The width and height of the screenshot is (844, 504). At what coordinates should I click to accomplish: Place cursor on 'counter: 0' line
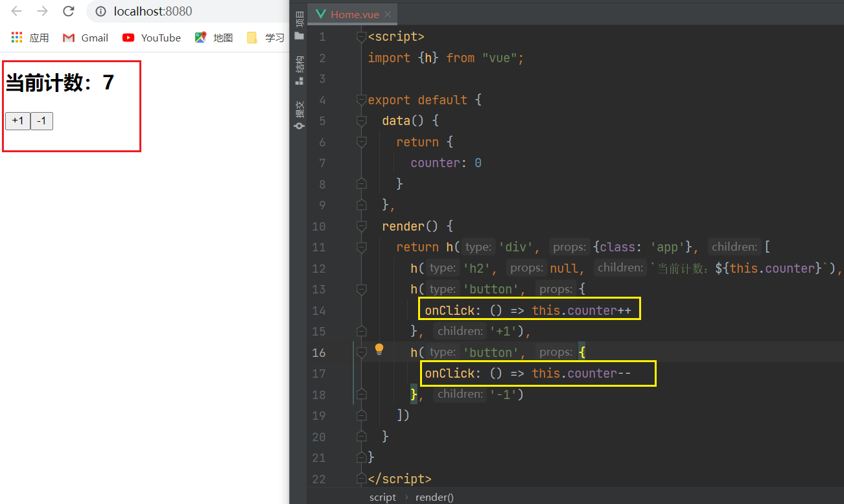tap(446, 163)
